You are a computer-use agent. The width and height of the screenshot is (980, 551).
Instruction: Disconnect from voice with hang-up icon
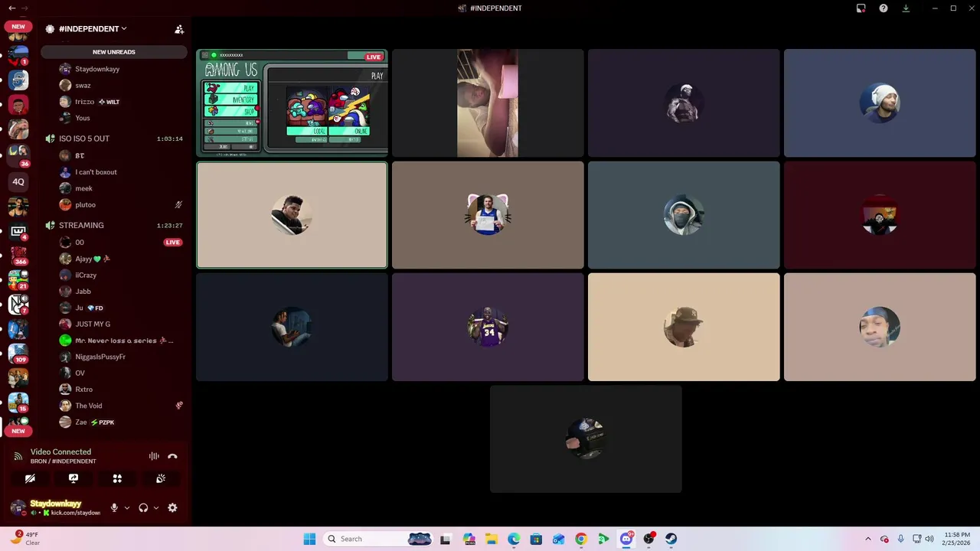(x=172, y=456)
